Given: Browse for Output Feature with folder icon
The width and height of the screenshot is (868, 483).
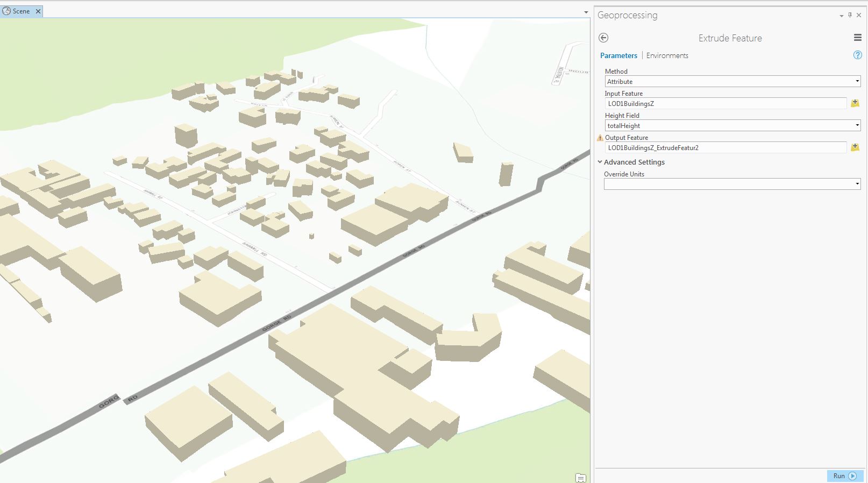Looking at the screenshot, I should pyautogui.click(x=855, y=147).
